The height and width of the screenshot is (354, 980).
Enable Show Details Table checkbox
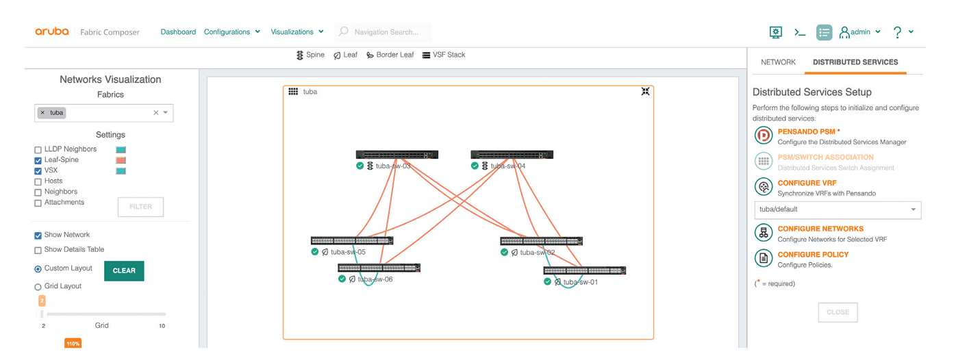tap(38, 250)
